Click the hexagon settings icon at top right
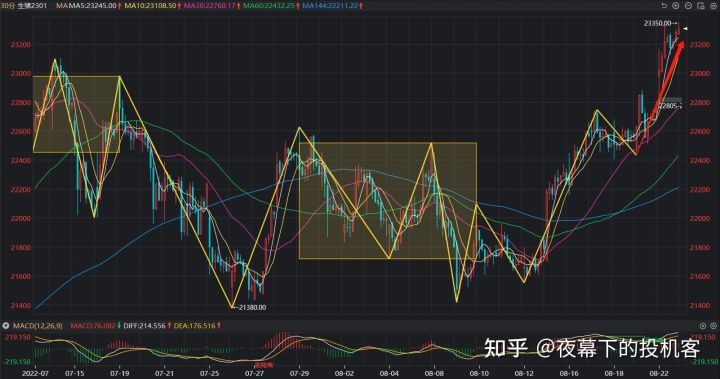The height and width of the screenshot is (379, 720). [713, 6]
